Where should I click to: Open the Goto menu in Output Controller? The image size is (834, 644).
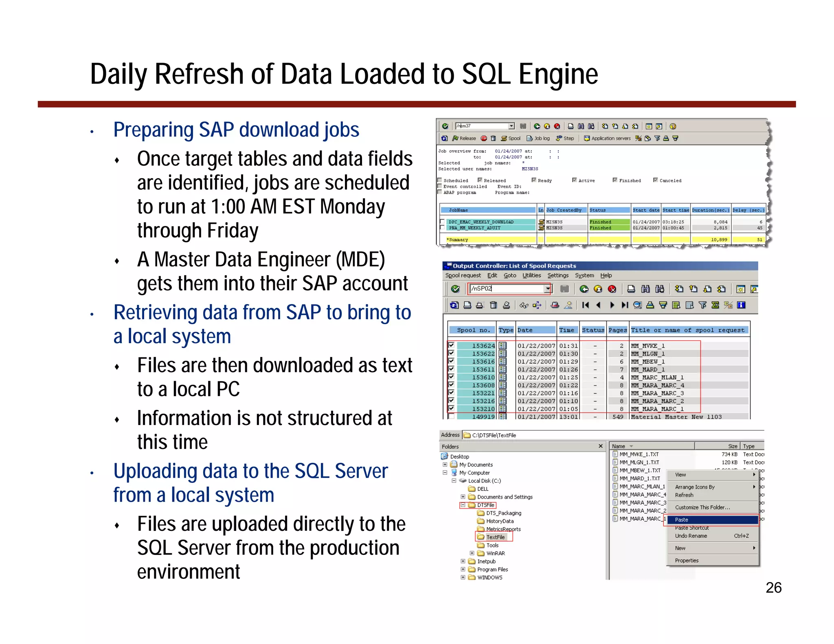pos(510,276)
